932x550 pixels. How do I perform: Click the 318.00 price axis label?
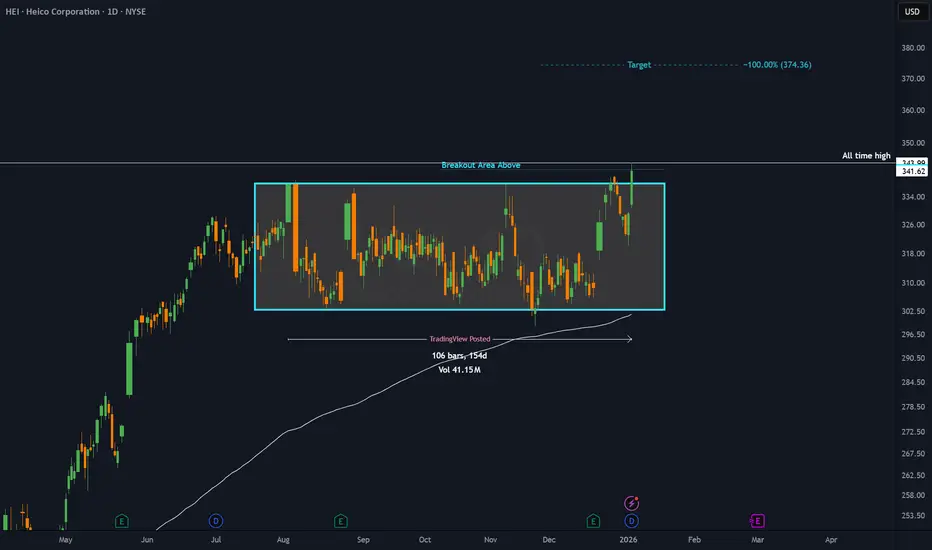point(913,254)
